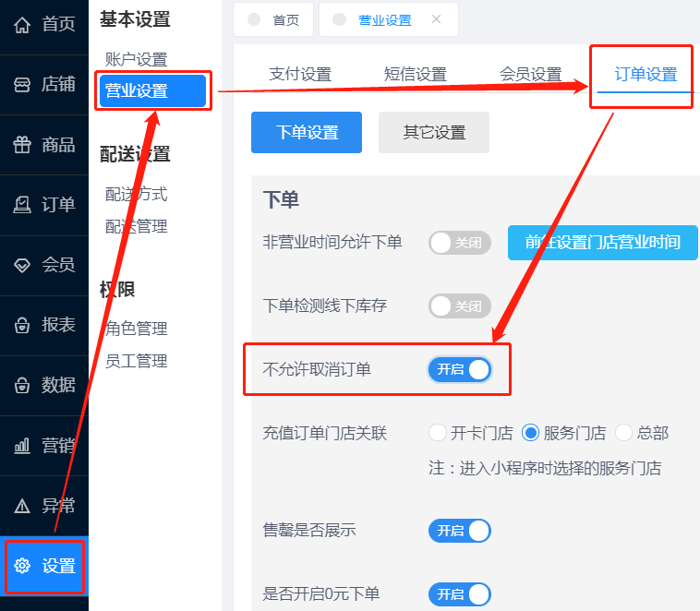Close the 营业设置 tab
Viewport: 700px width, 611px height.
(x=436, y=19)
